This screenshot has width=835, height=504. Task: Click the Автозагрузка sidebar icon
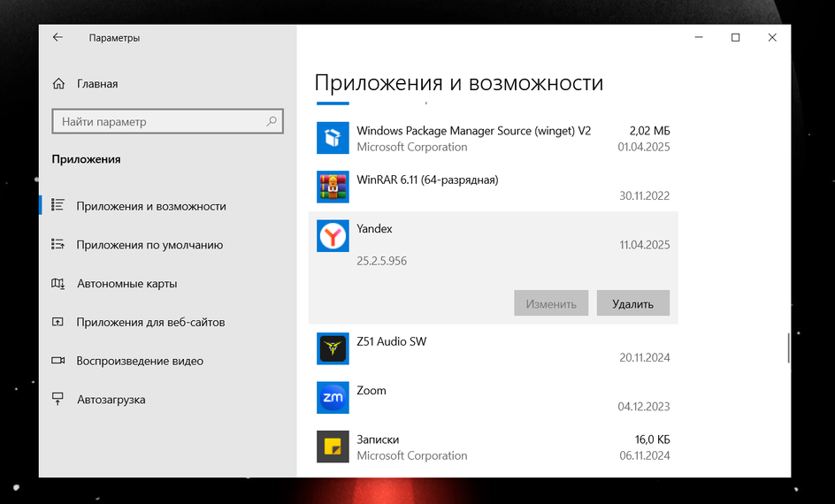[x=57, y=399]
